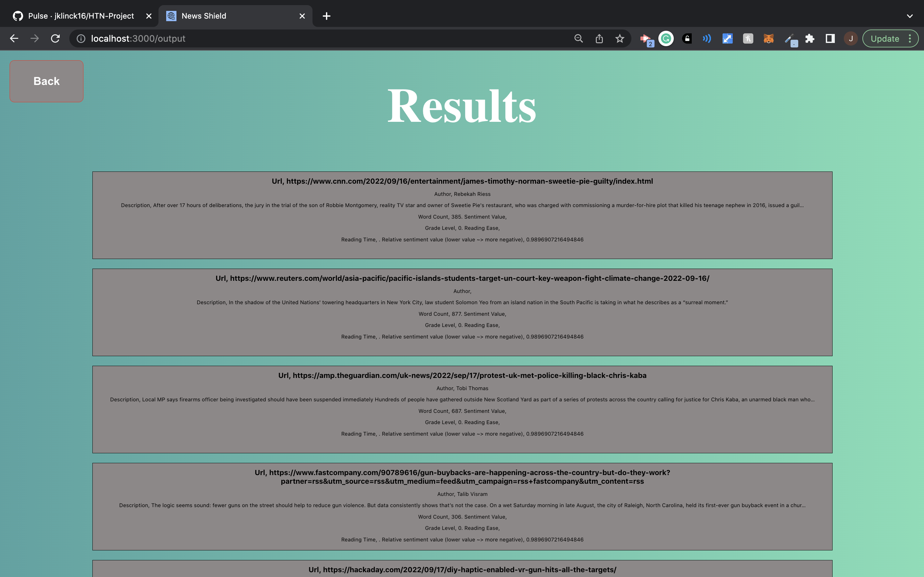The image size is (924, 577).
Task: Open the tab search dropdown chevron
Action: coord(910,16)
